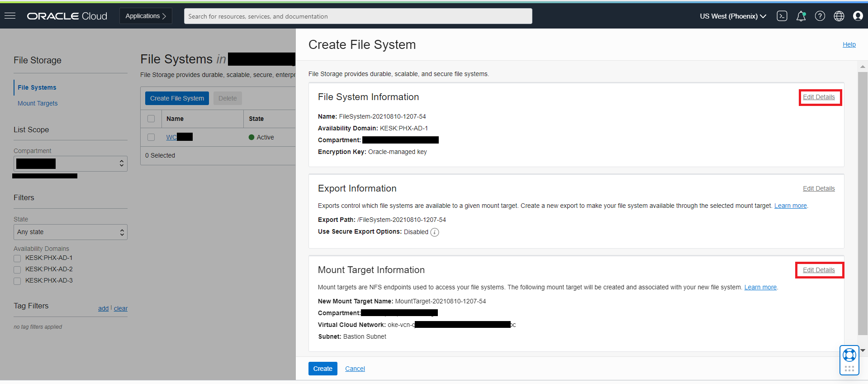Click the Oracle-managed key value
Image resolution: width=868 pixels, height=384 pixels.
398,152
